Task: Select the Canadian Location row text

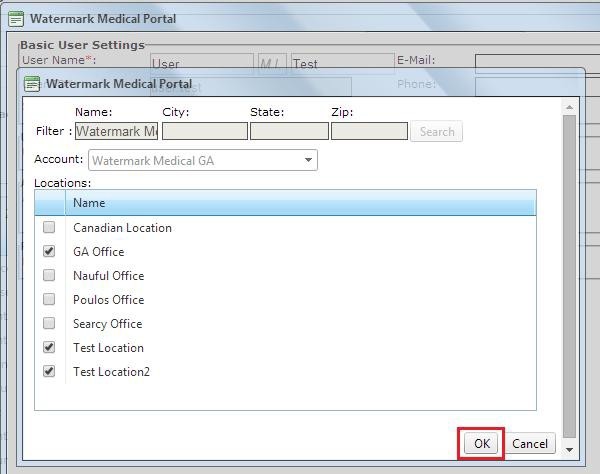Action: 122,228
